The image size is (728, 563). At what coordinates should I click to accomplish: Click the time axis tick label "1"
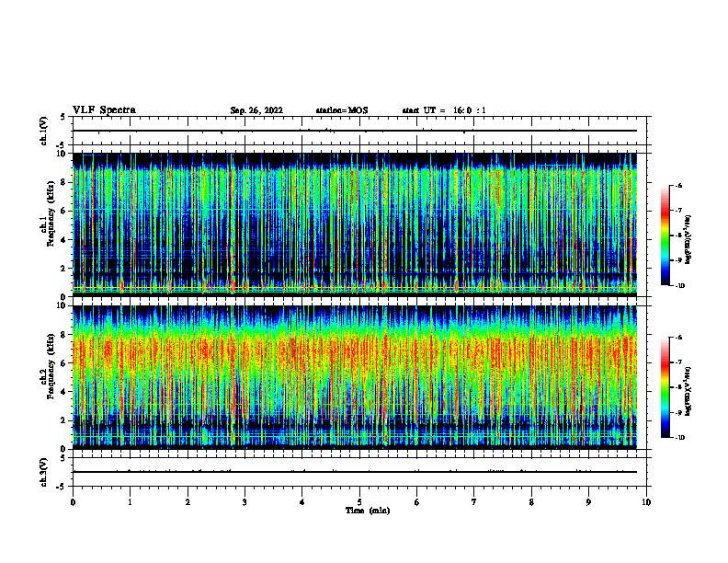pos(130,502)
